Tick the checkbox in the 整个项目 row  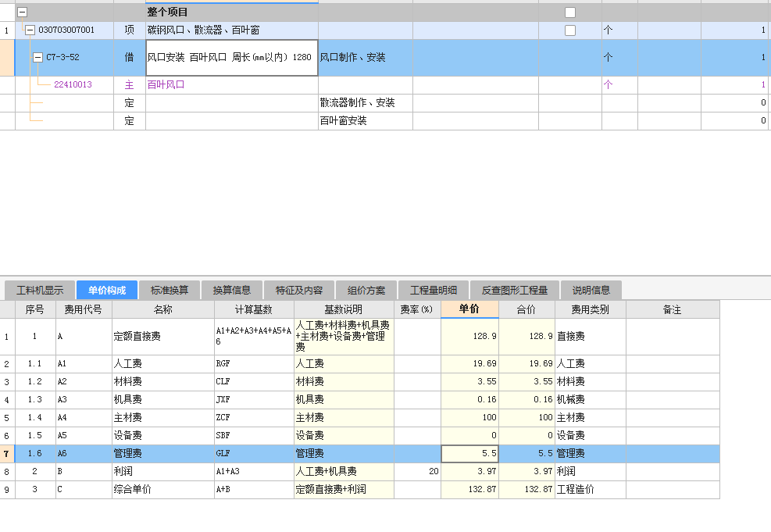click(x=570, y=12)
